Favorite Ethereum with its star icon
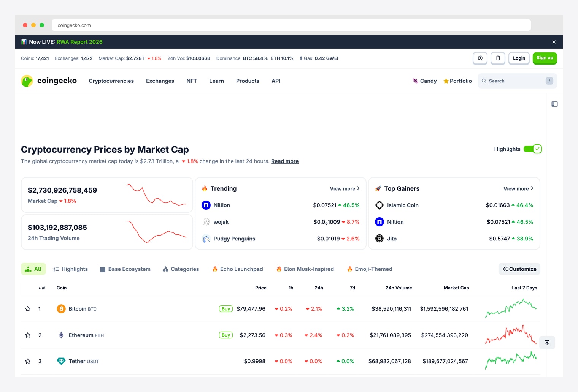The width and height of the screenshot is (578, 392). click(28, 335)
